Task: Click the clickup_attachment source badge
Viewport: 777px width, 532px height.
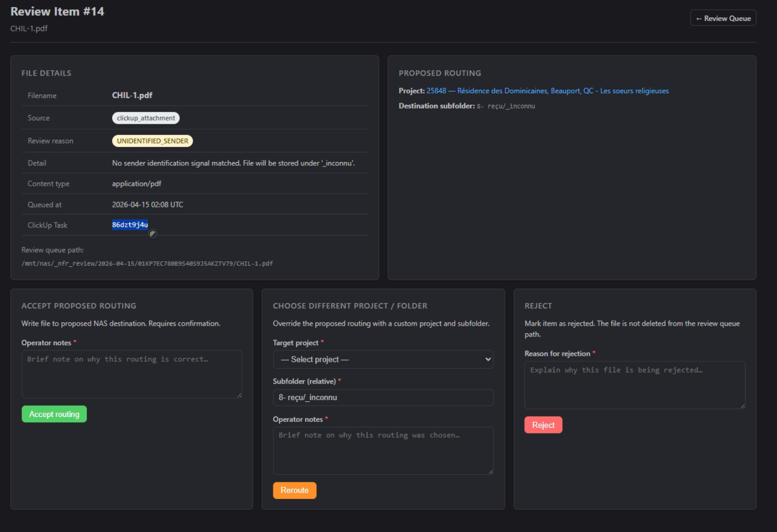Action: tap(146, 118)
